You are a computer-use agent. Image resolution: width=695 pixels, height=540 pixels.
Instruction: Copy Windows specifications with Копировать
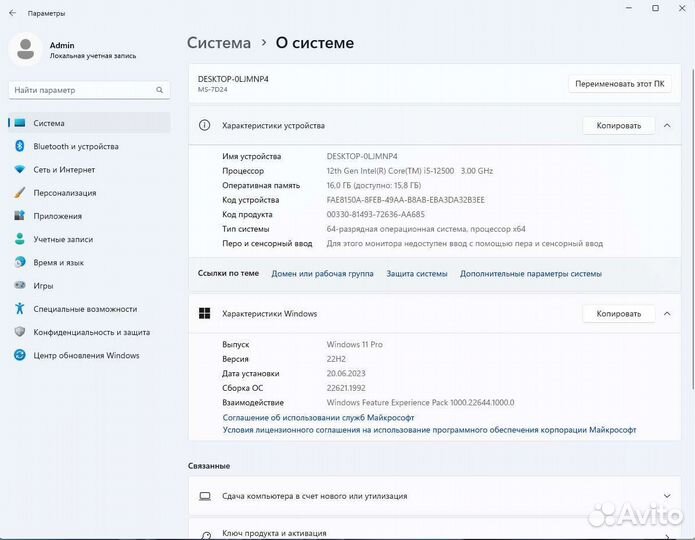619,313
